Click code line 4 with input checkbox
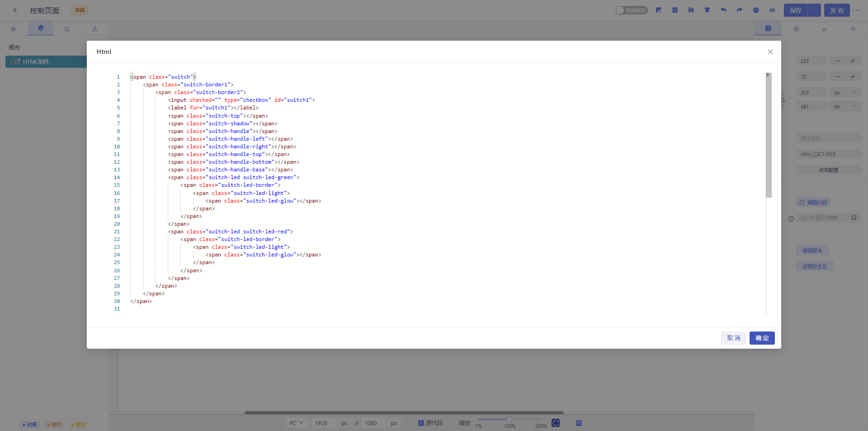Image resolution: width=868 pixels, height=431 pixels. click(x=241, y=100)
